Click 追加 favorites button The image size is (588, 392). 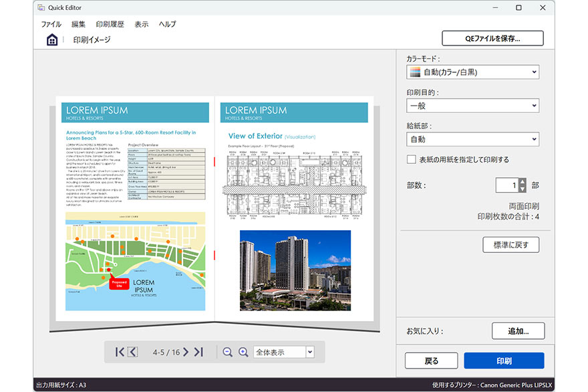[x=519, y=331]
